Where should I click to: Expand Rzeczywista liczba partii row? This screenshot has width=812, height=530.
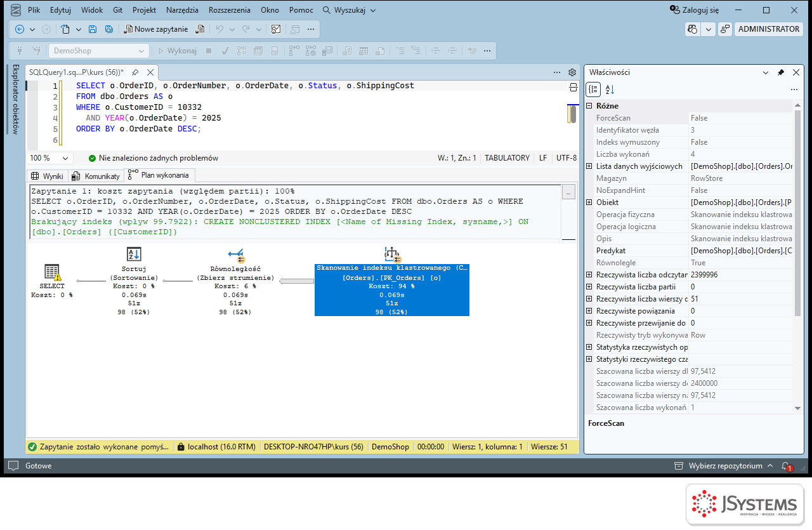pos(589,287)
